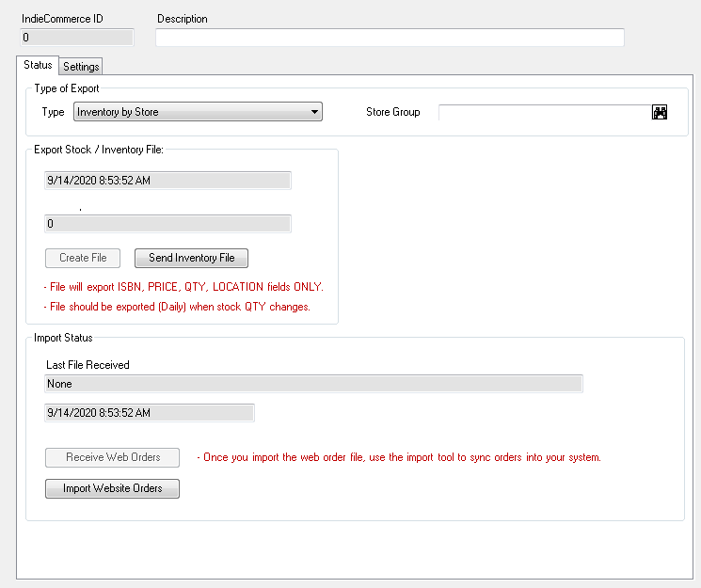Viewport: 701px width, 588px height.
Task: Click the Import Website Orders button
Action: [112, 488]
